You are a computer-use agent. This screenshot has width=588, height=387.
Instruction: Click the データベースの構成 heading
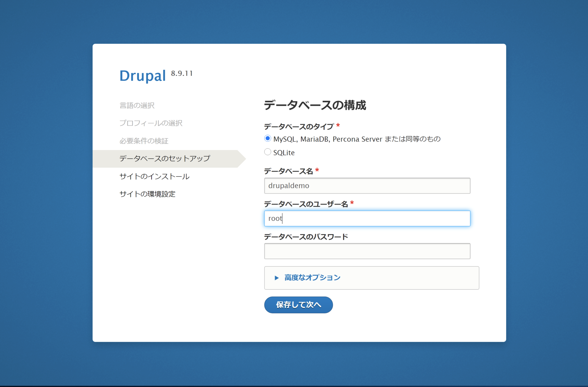tap(315, 105)
